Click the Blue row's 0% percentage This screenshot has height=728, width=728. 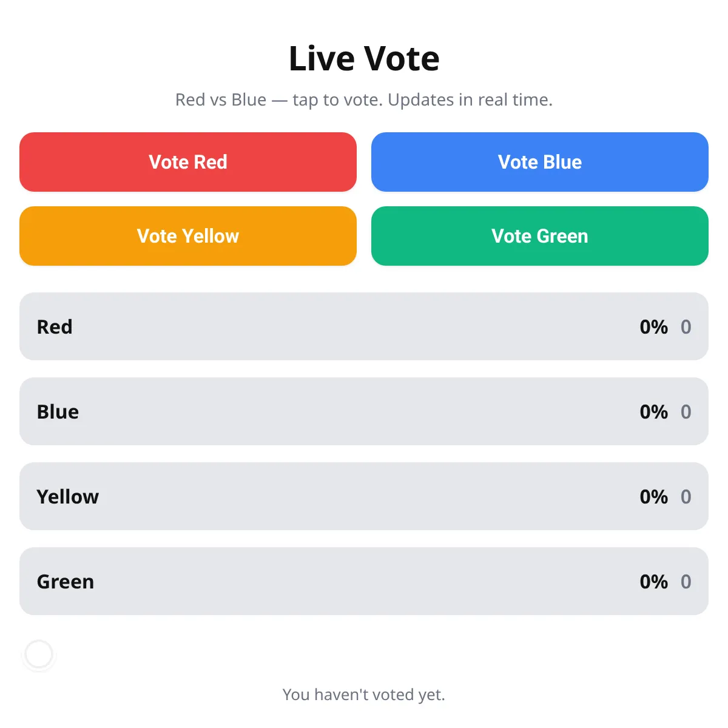point(653,412)
